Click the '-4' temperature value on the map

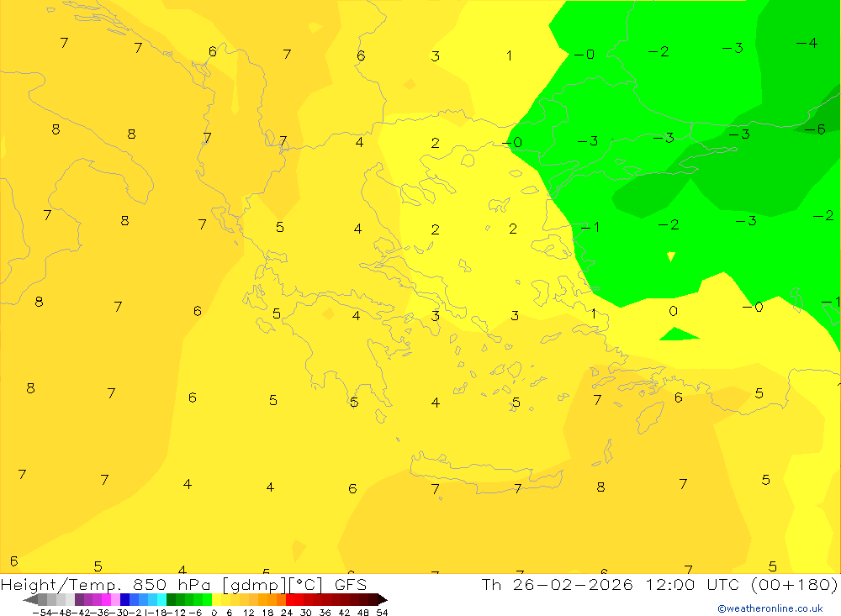point(807,43)
